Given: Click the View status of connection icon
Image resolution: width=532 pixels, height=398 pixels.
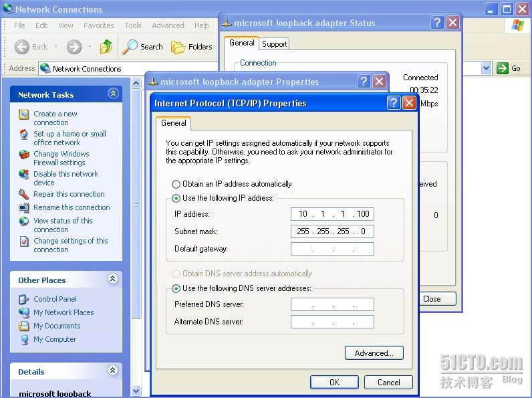Looking at the screenshot, I should [24, 221].
